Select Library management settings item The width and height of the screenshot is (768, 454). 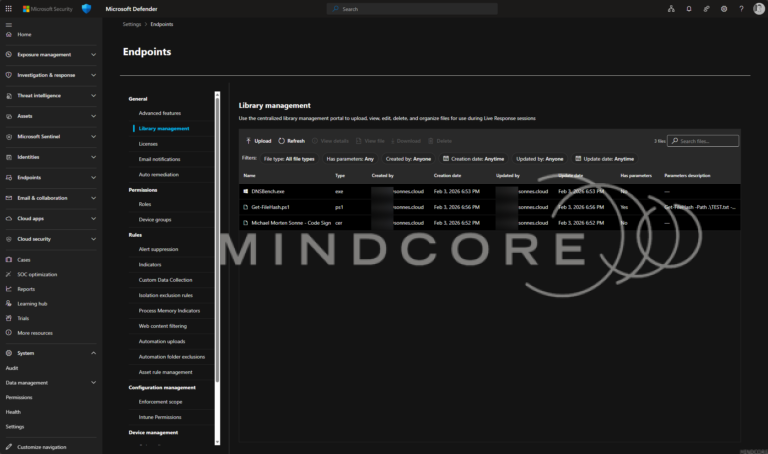(164, 128)
